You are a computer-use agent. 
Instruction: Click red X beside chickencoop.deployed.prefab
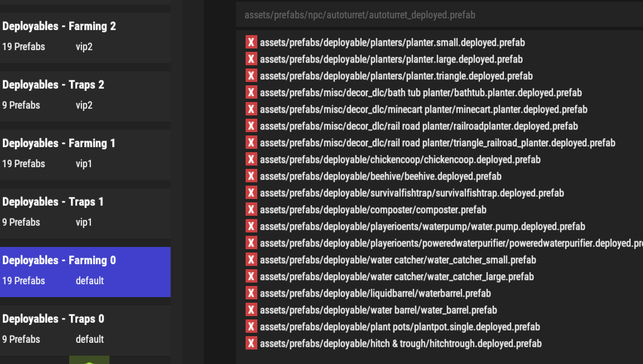[251, 159]
